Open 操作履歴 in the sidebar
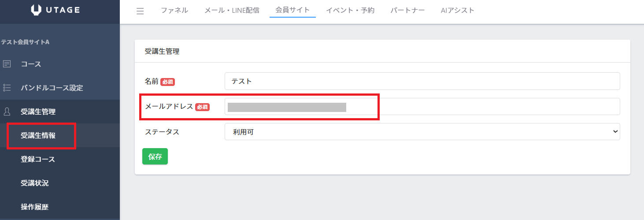644x220 pixels. [34, 207]
